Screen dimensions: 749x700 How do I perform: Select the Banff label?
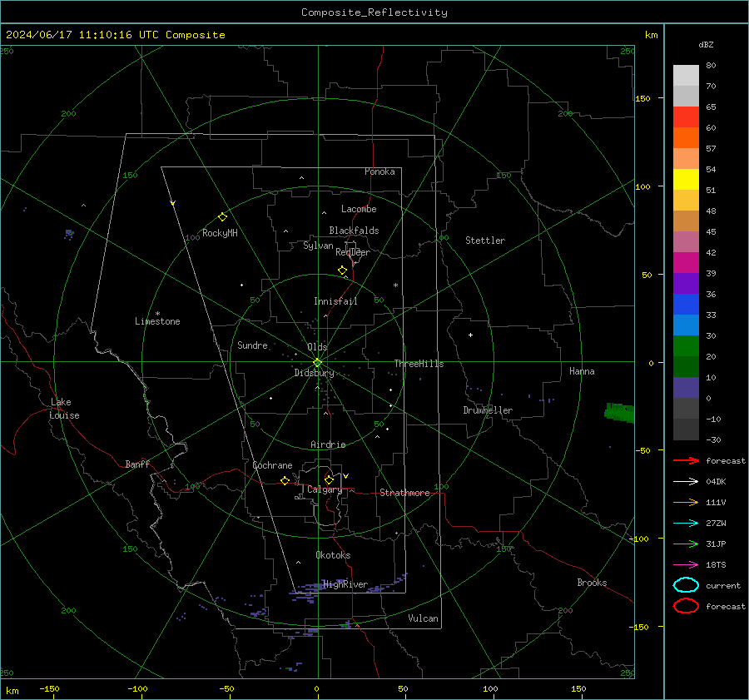pos(137,464)
